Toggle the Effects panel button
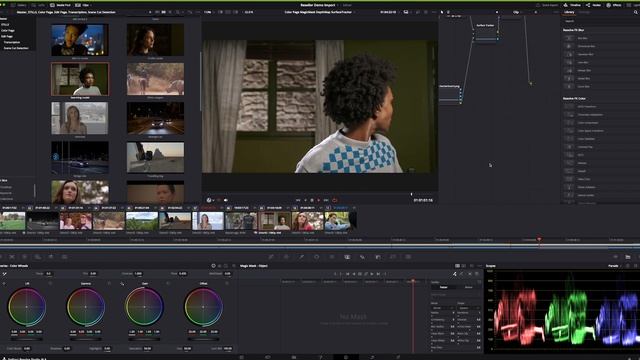 [x=614, y=5]
